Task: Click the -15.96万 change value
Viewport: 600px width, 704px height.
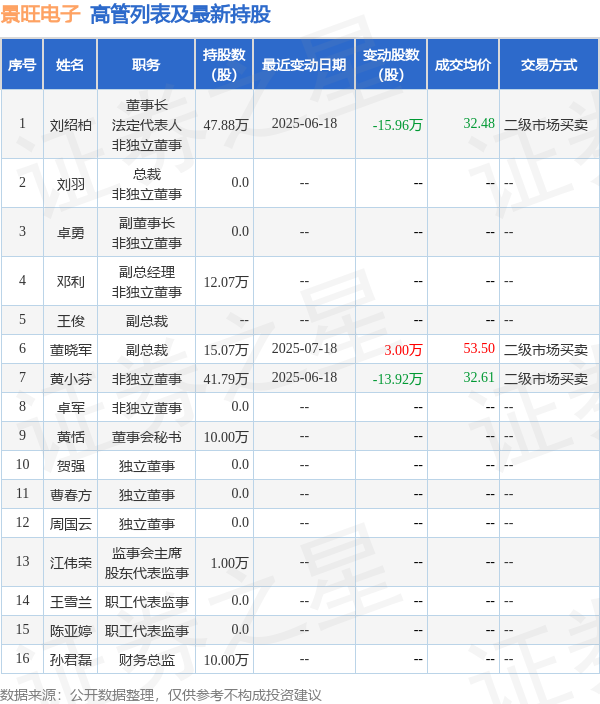Action: point(397,125)
